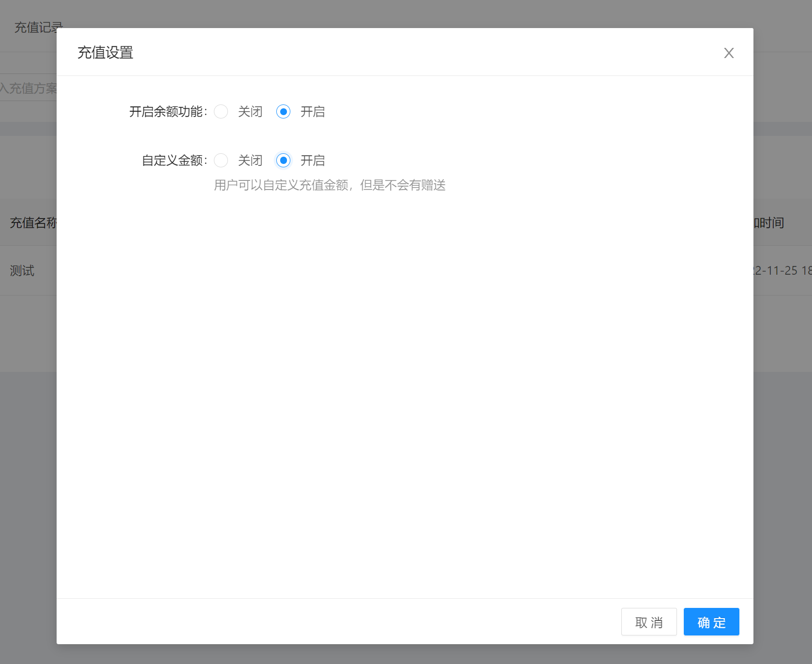Confirm settings with the 确定 button
812x664 pixels.
[711, 622]
